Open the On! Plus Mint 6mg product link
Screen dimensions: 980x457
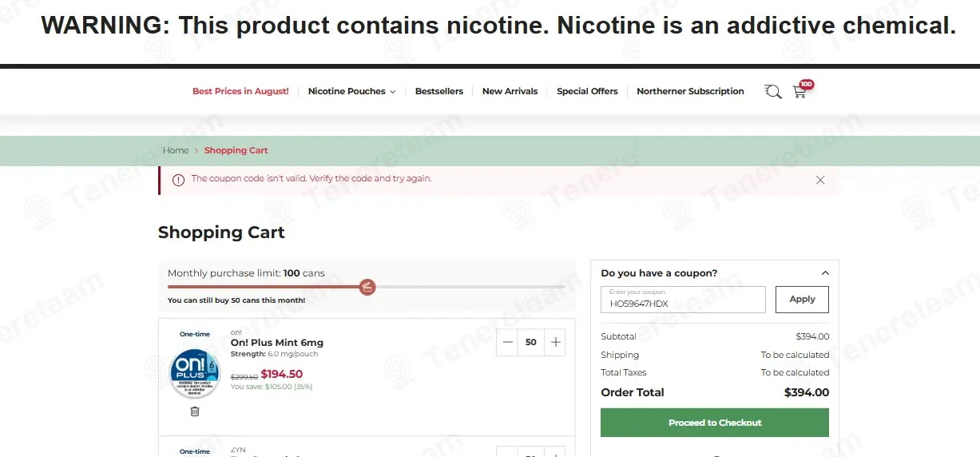(x=277, y=343)
